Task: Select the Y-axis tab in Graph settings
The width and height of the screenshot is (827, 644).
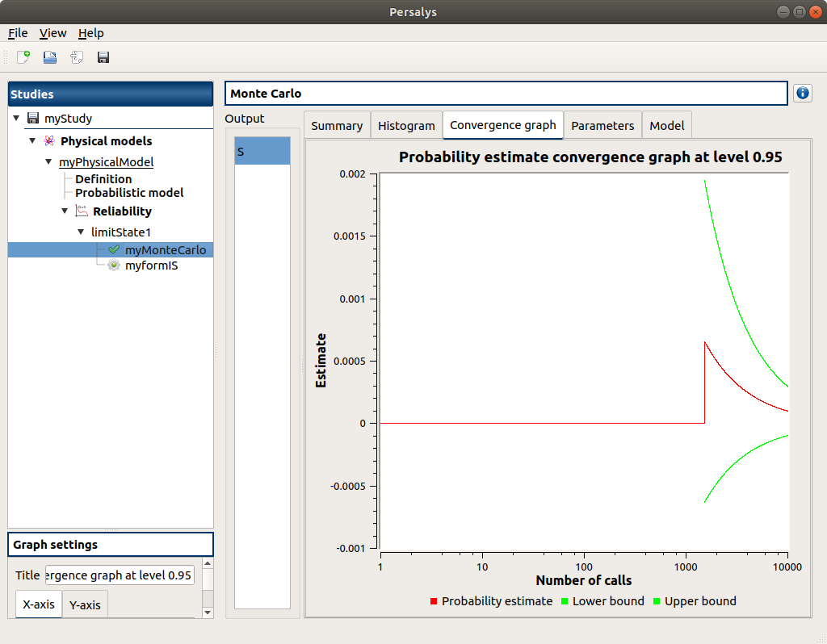Action: coord(85,605)
